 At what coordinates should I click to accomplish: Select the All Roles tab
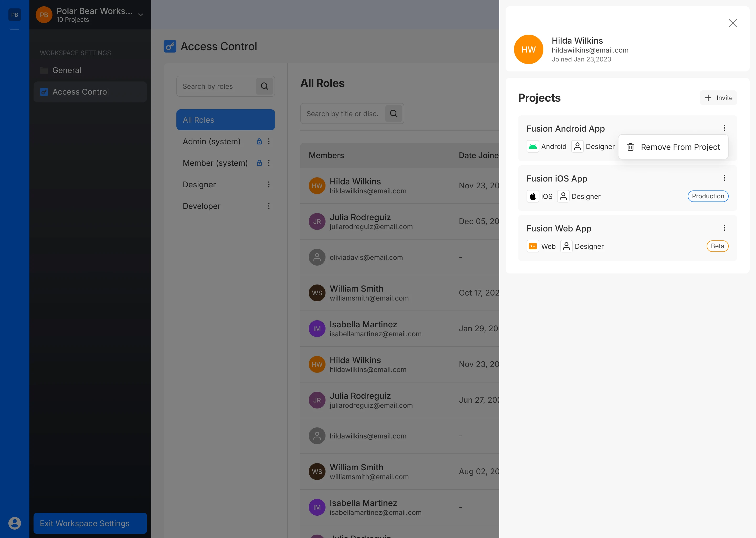225,120
